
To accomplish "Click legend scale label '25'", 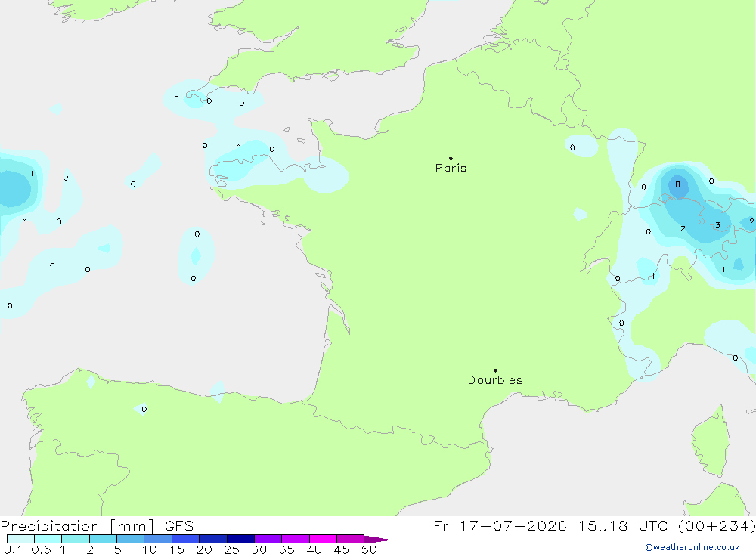I will [x=231, y=549].
